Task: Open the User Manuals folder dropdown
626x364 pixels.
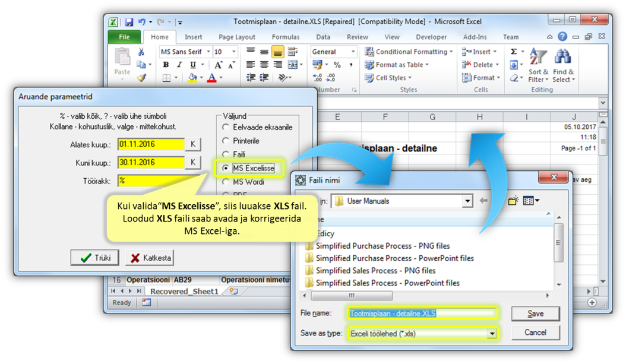Action: pos(467,201)
